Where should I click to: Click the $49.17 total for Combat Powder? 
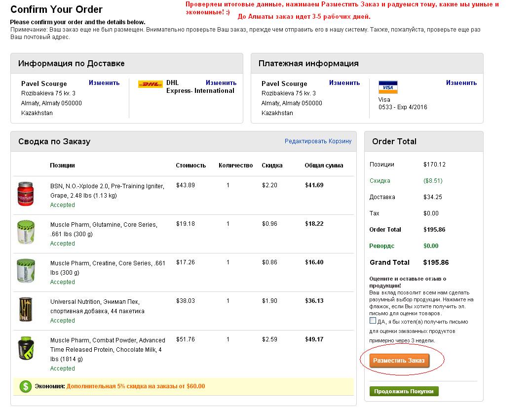point(314,339)
